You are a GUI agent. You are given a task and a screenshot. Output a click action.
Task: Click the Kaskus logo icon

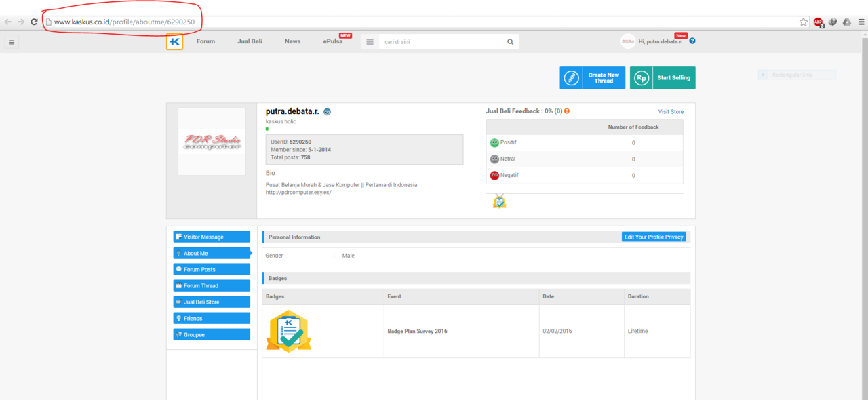[174, 42]
